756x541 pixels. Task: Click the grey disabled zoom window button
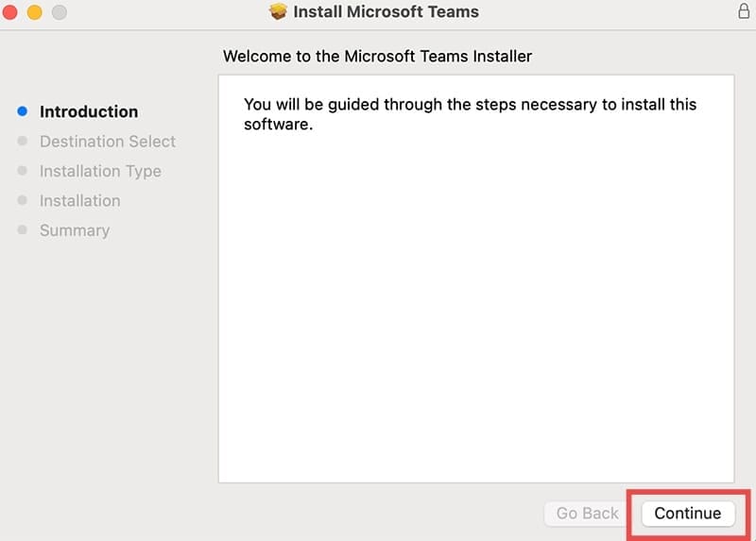[x=59, y=12]
